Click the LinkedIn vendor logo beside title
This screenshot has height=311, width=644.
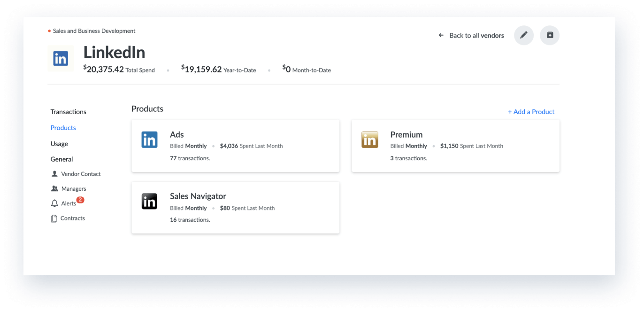[x=61, y=58]
